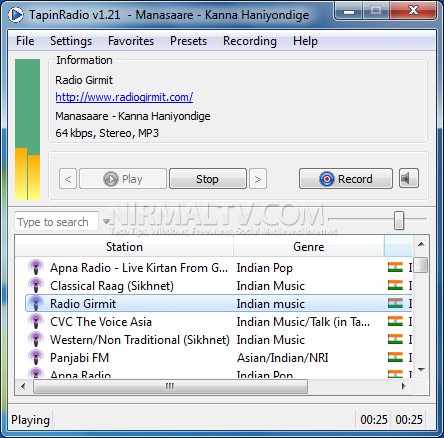
Task: Click the vertical scrollbar up arrow
Action: click(x=421, y=244)
